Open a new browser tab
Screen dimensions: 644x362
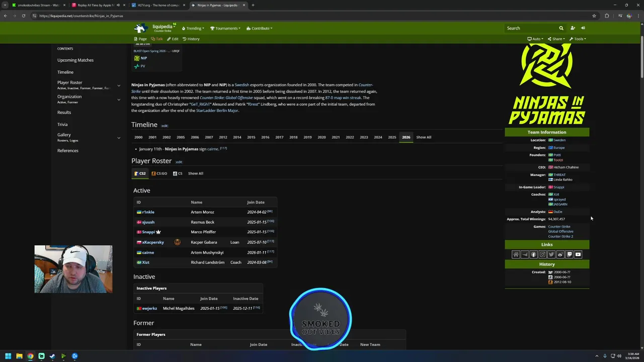(x=253, y=5)
